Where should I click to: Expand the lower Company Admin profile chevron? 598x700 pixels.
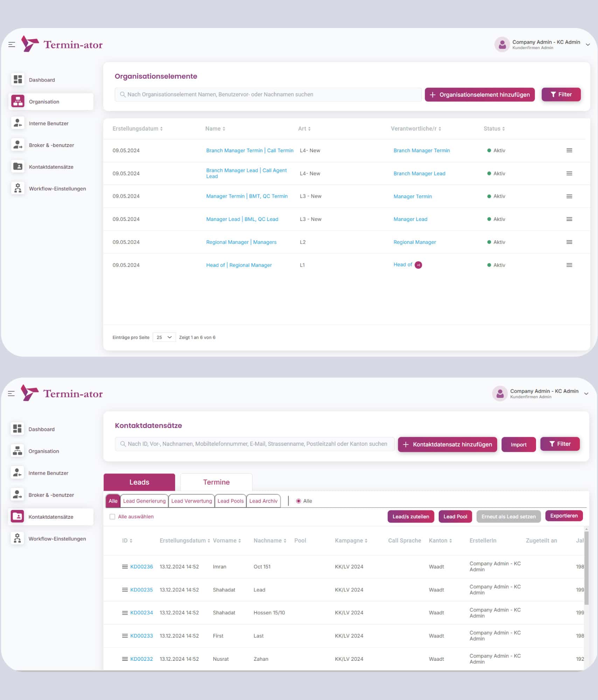click(586, 394)
